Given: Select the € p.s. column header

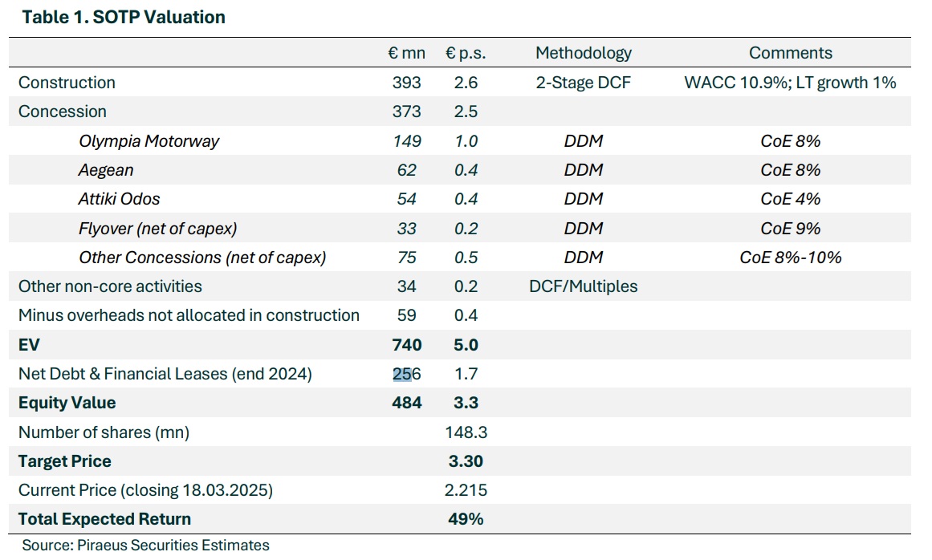Looking at the screenshot, I should pyautogui.click(x=466, y=53).
